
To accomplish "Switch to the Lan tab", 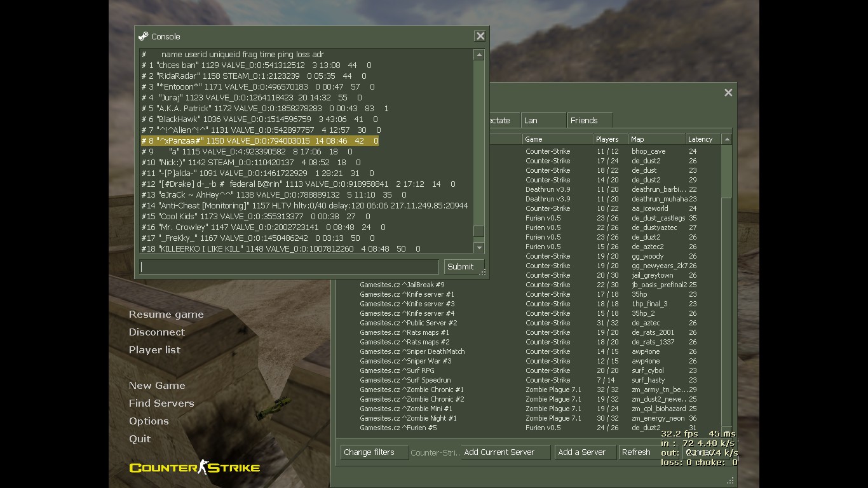I will tap(543, 120).
